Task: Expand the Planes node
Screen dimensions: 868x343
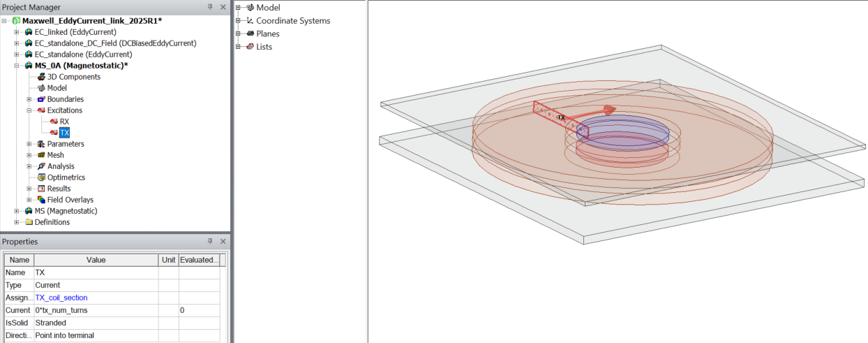Action: (x=238, y=34)
